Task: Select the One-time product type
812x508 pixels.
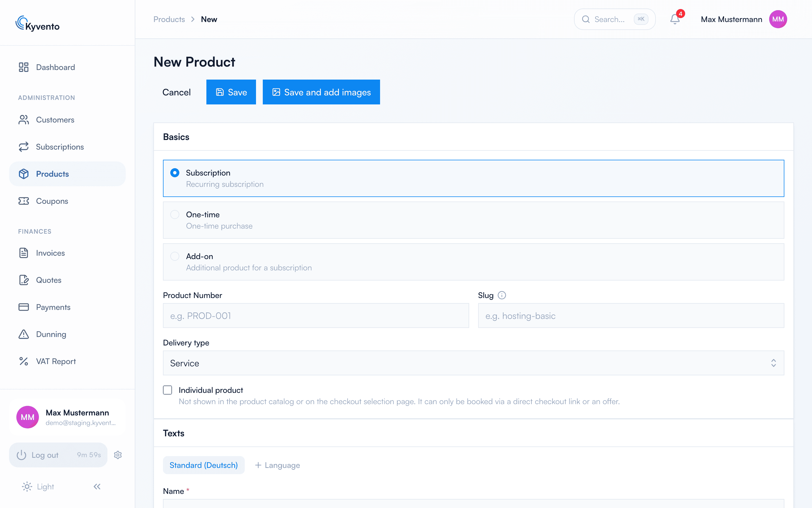Action: click(x=473, y=220)
